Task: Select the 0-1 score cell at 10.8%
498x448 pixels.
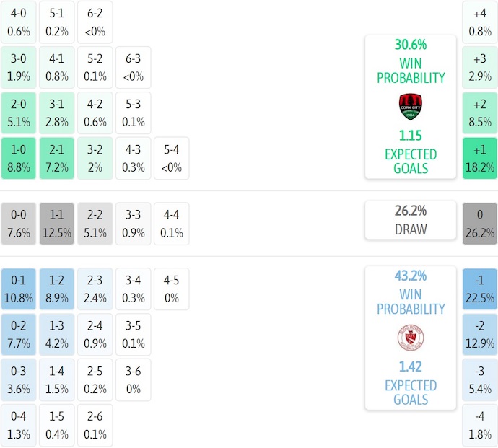Action: [x=19, y=289]
